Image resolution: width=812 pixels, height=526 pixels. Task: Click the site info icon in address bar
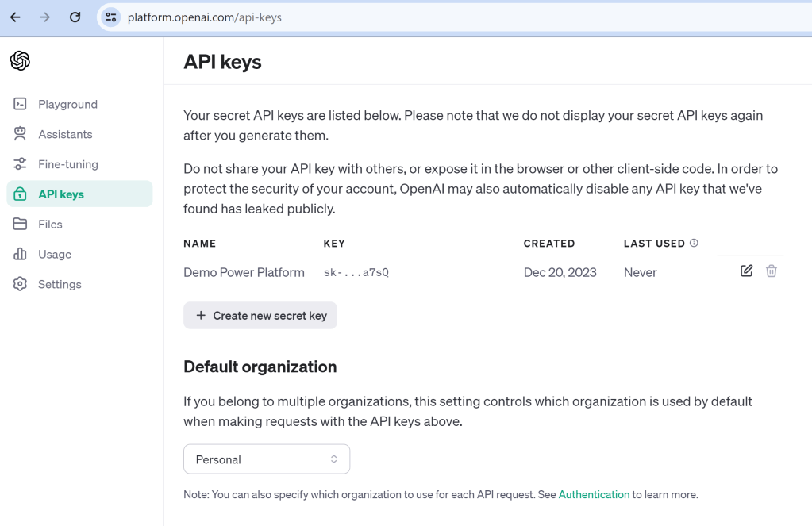click(111, 17)
